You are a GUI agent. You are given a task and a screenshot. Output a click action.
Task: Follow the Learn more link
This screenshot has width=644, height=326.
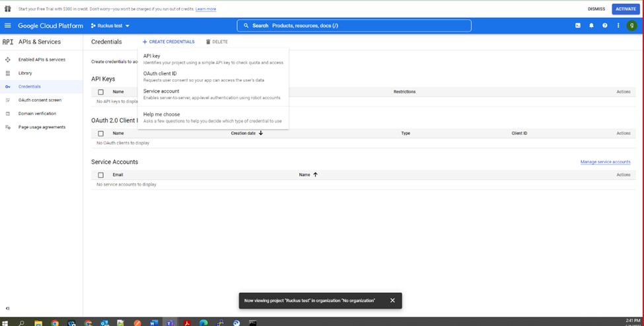pos(205,9)
